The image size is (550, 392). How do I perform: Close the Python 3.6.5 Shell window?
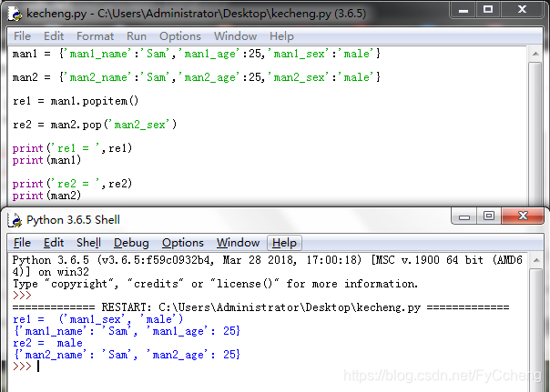[523, 216]
